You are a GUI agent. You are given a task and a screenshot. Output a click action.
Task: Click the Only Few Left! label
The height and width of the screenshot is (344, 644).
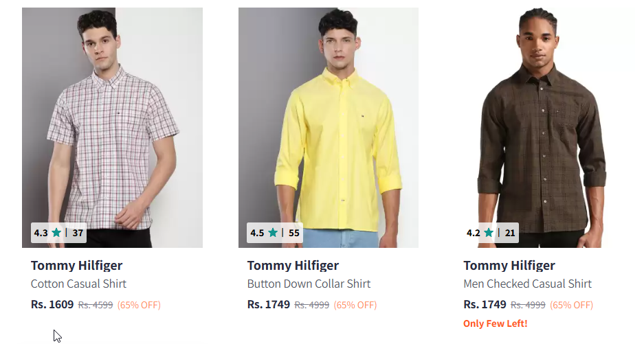tap(495, 323)
